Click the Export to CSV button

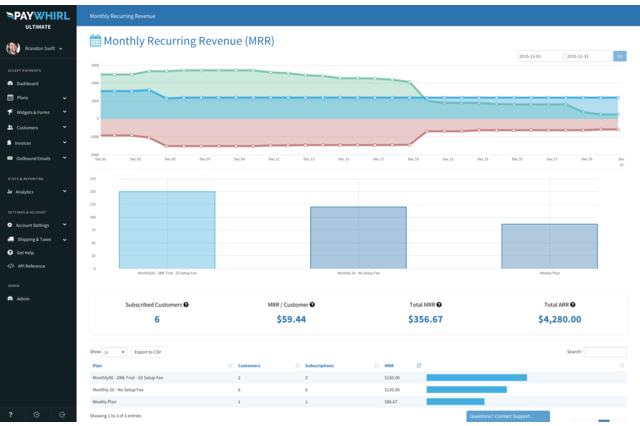(149, 352)
